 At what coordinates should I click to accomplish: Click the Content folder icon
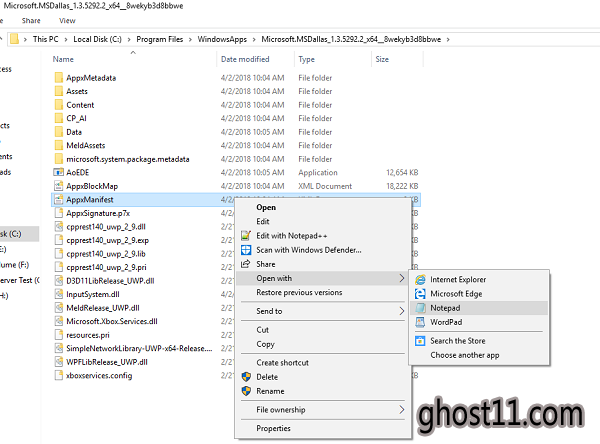click(59, 105)
